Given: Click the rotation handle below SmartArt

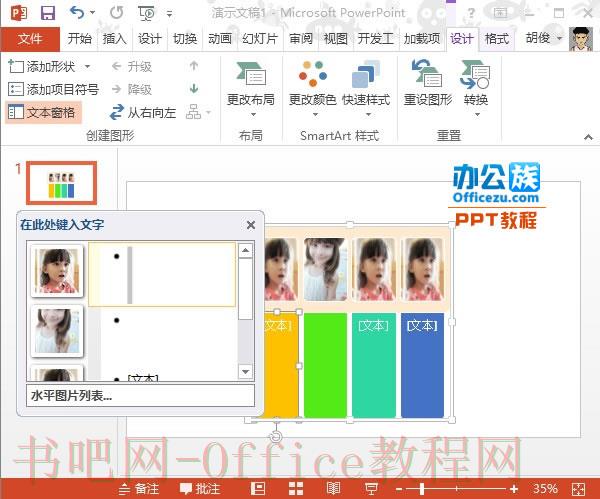Looking at the screenshot, I should [x=276, y=436].
